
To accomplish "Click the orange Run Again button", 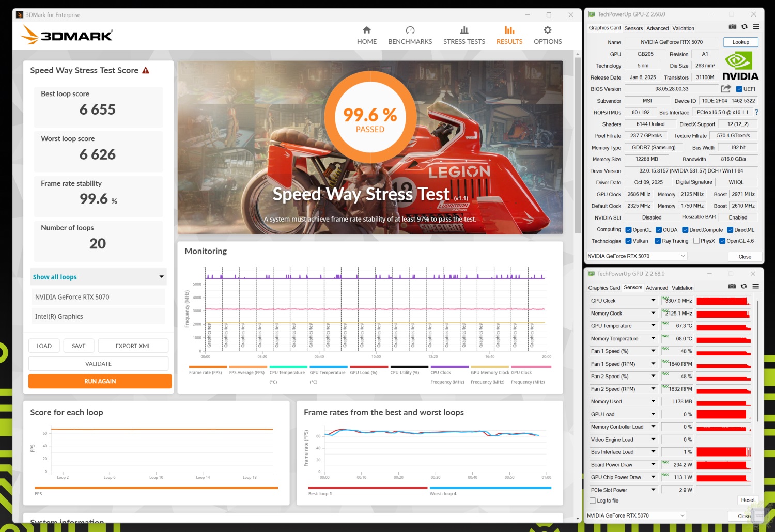I will coord(100,381).
